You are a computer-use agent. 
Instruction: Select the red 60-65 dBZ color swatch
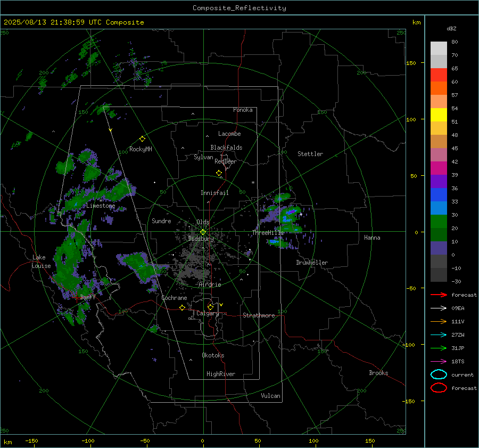(x=439, y=75)
